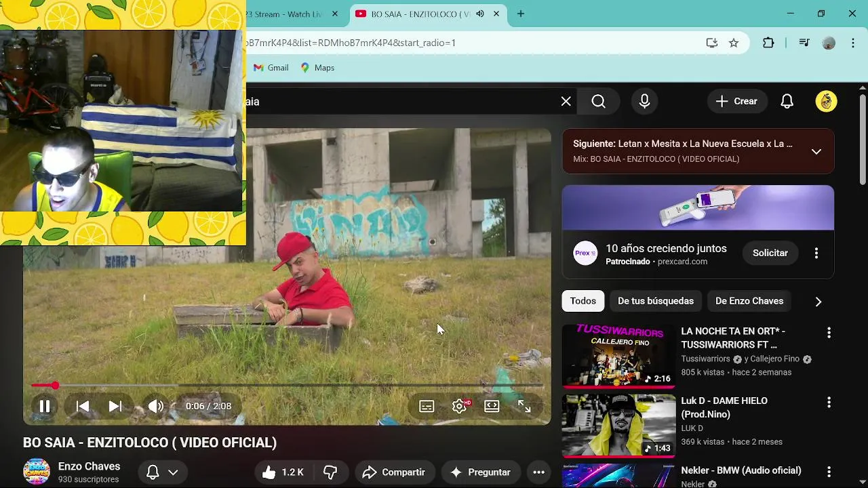
Task: Open video player settings gear
Action: pos(460,406)
